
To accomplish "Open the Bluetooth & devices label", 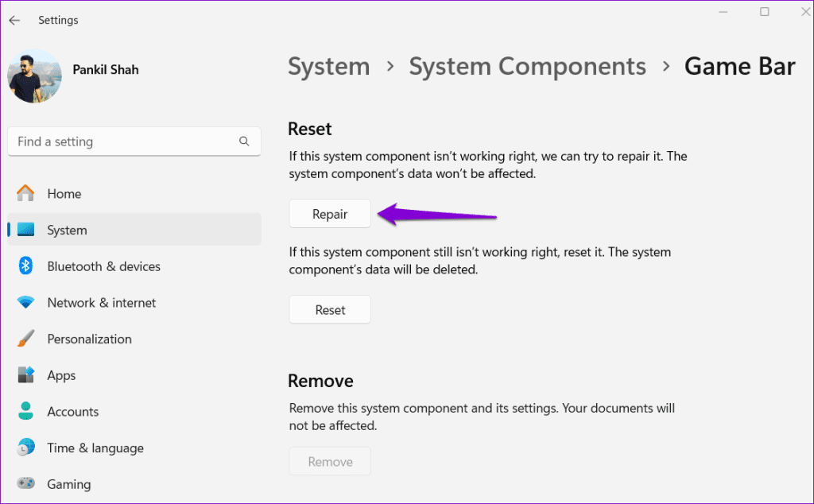I will [103, 266].
